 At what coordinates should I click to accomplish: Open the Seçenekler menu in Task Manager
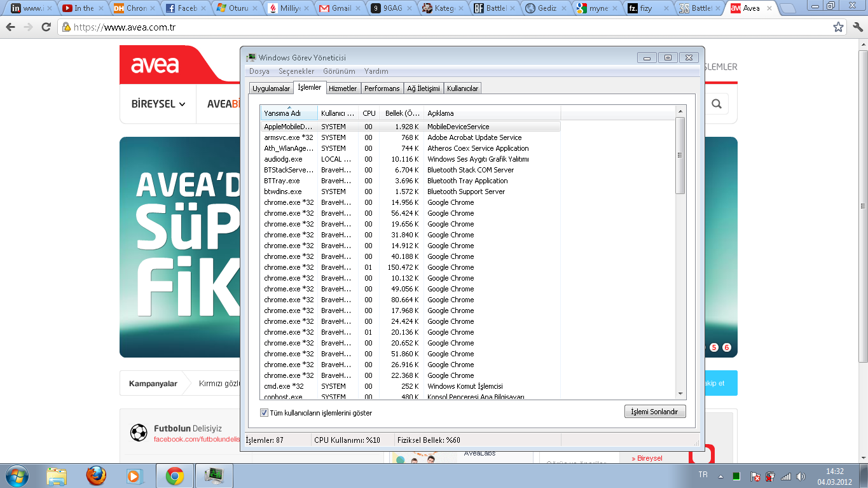click(296, 71)
